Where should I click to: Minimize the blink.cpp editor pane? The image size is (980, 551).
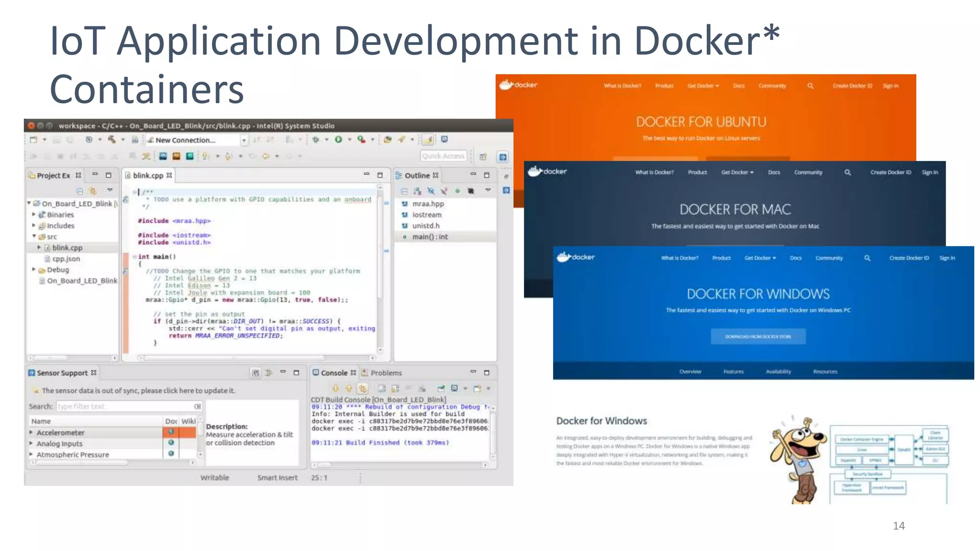coord(367,175)
